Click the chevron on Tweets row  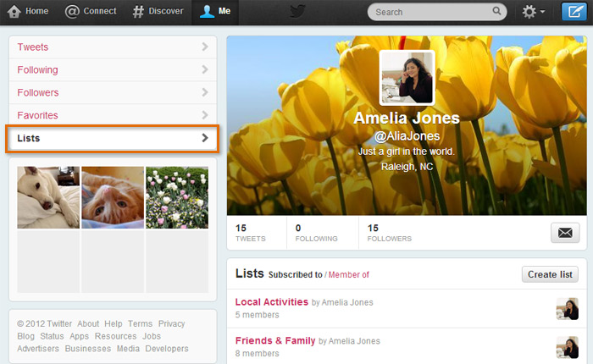pos(205,47)
